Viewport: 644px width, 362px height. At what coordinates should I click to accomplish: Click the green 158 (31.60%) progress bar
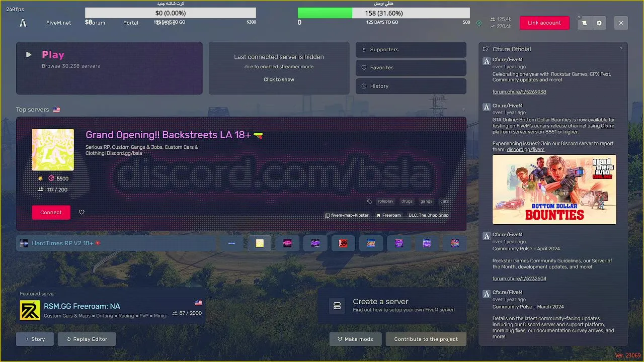click(x=383, y=13)
